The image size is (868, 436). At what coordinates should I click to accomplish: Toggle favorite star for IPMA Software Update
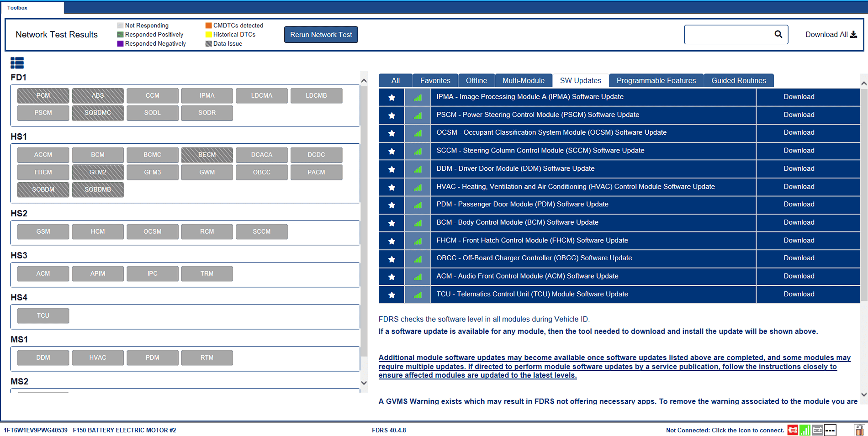point(392,97)
